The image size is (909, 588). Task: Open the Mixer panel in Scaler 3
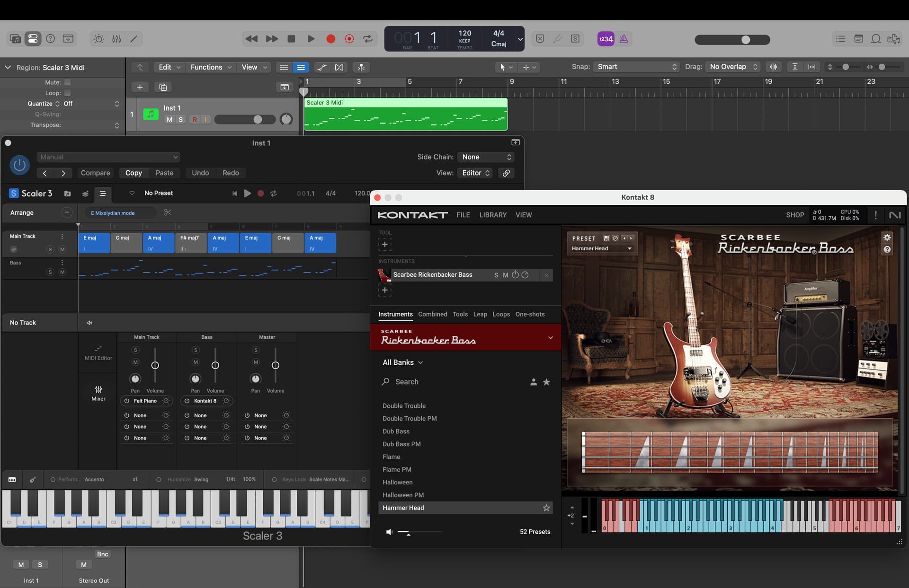[98, 393]
